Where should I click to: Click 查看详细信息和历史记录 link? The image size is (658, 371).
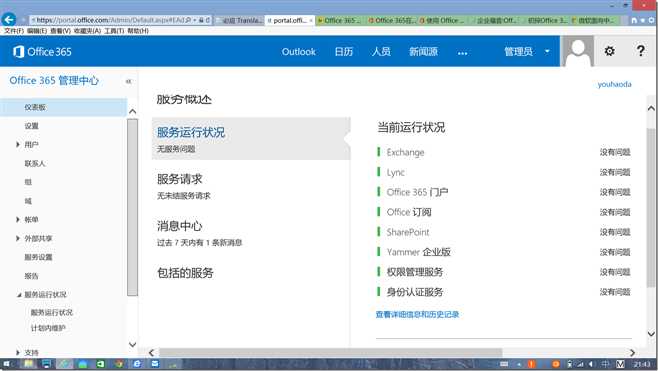click(x=417, y=314)
